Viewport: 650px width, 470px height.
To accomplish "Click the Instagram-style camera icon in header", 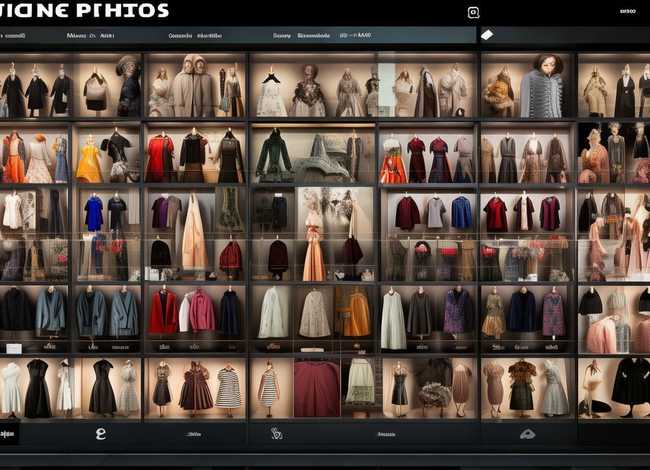I will 474,12.
